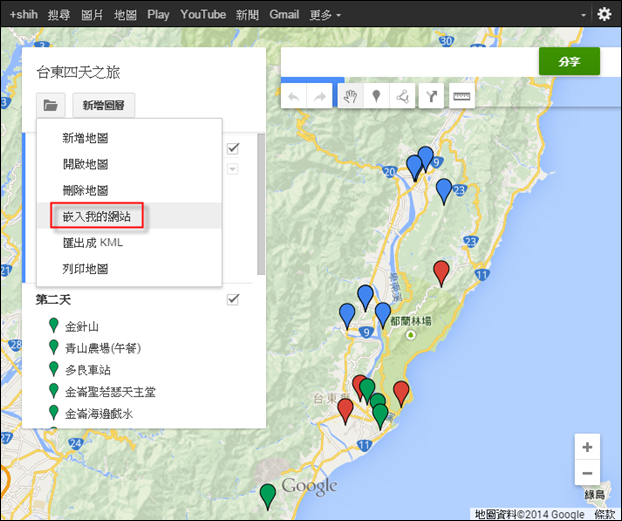Image resolution: width=622 pixels, height=521 pixels.
Task: Click the green 分享 button
Action: [x=569, y=61]
